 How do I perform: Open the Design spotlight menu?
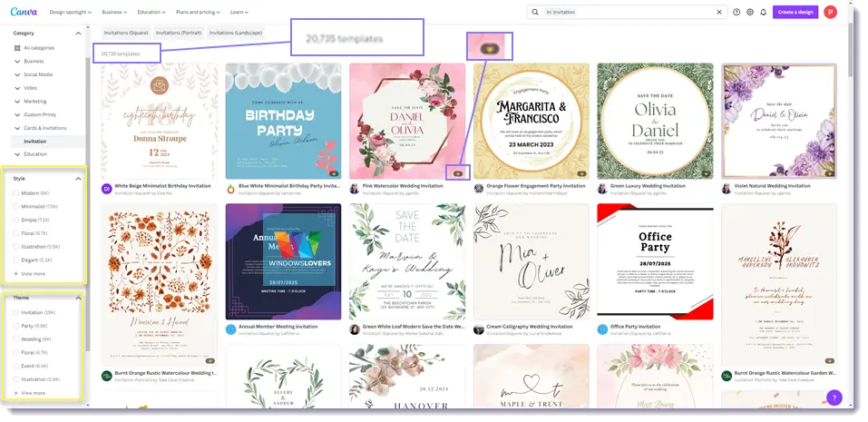(71, 12)
